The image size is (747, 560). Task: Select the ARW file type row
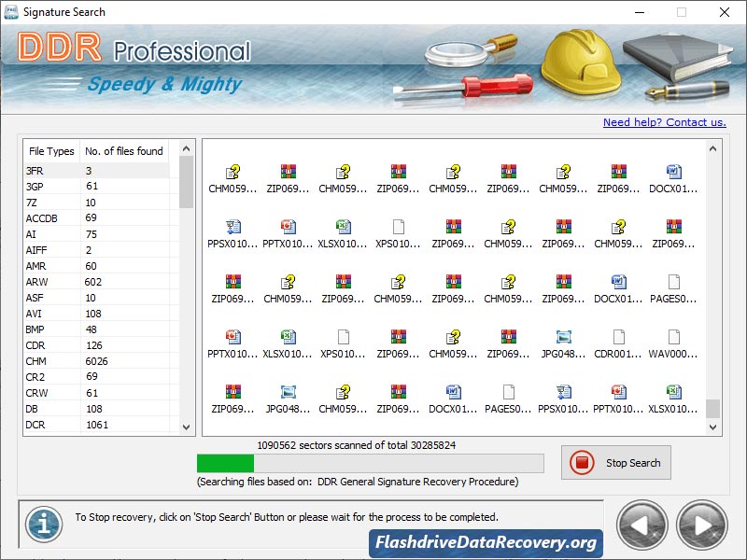pyautogui.click(x=97, y=282)
